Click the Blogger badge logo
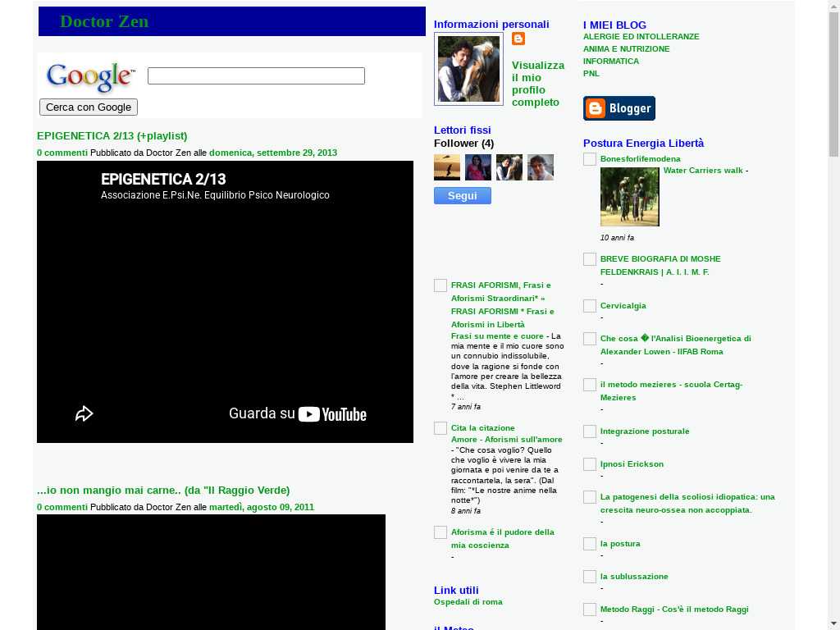Viewport: 840px width, 630px height. point(619,108)
